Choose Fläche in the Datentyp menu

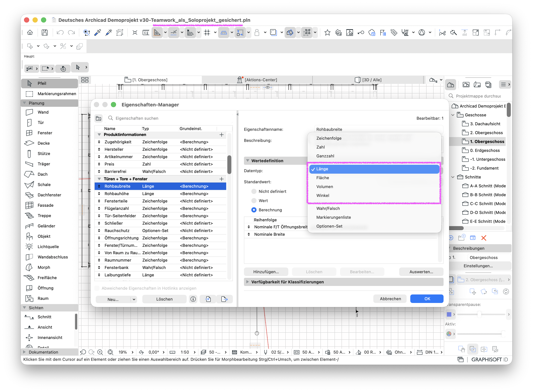pyautogui.click(x=374, y=178)
